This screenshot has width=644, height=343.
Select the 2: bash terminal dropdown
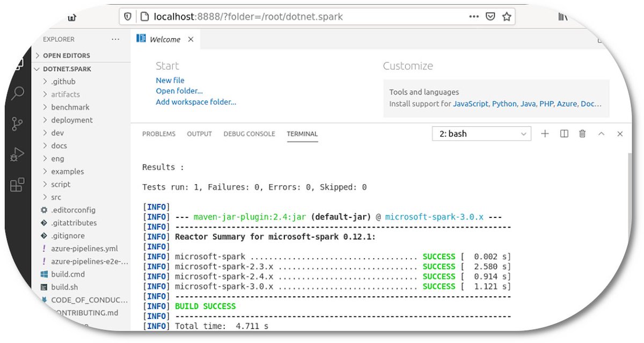(481, 134)
